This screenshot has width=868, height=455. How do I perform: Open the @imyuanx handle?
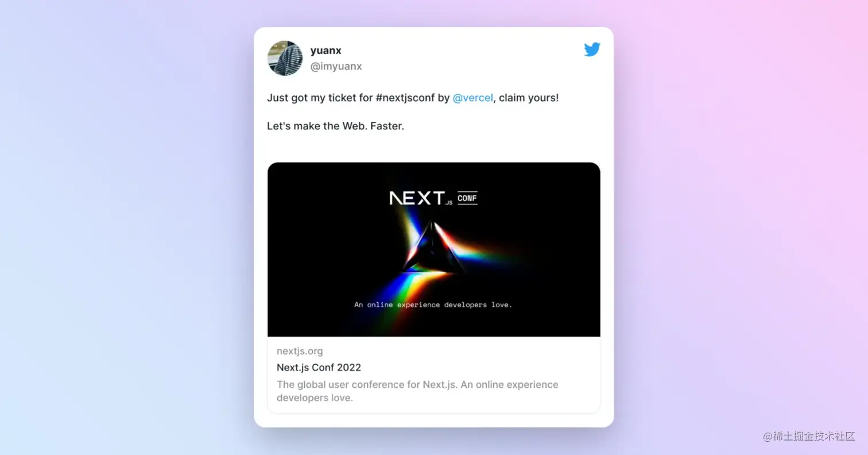(x=336, y=66)
